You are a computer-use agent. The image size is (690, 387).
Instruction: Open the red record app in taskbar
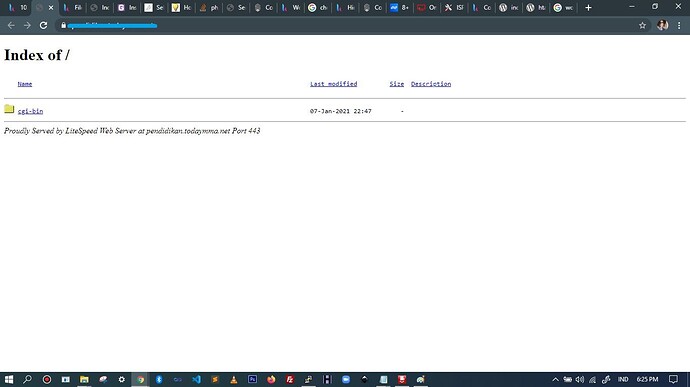pyautogui.click(x=47, y=379)
